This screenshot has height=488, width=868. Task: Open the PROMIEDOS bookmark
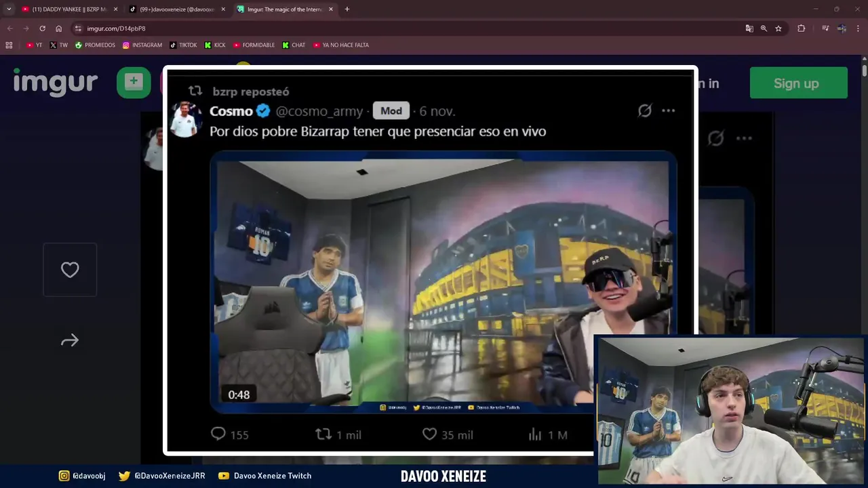tap(95, 45)
